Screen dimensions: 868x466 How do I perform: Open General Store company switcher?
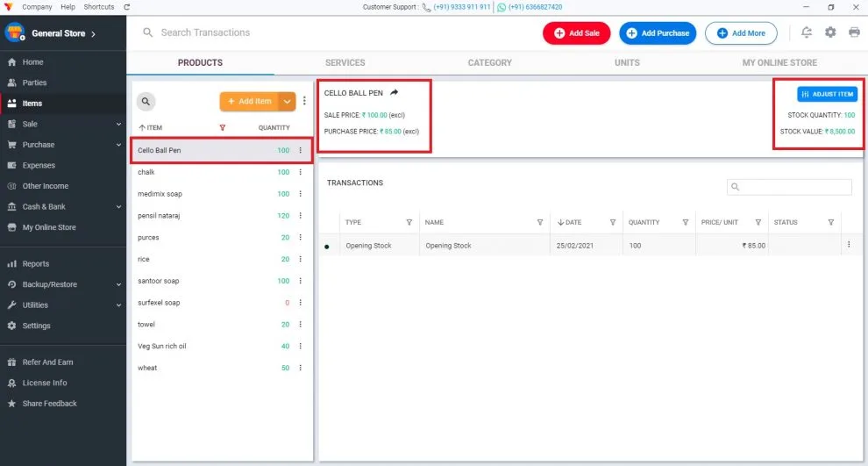click(x=63, y=33)
